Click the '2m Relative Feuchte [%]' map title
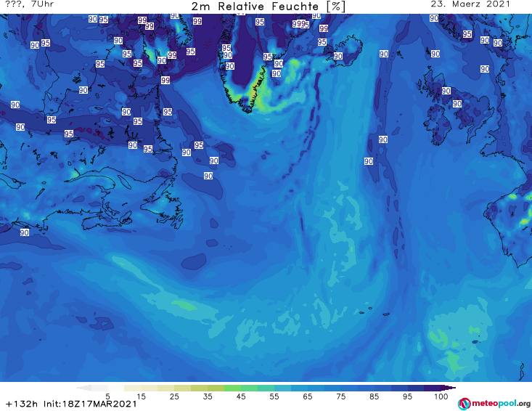Screen dimensions: 532x411 tap(269, 7)
